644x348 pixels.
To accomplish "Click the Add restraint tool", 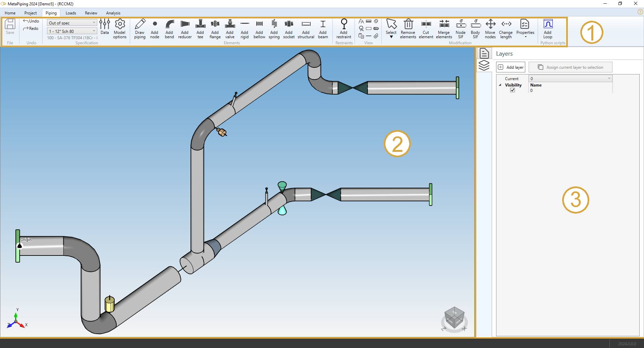I will [344, 29].
